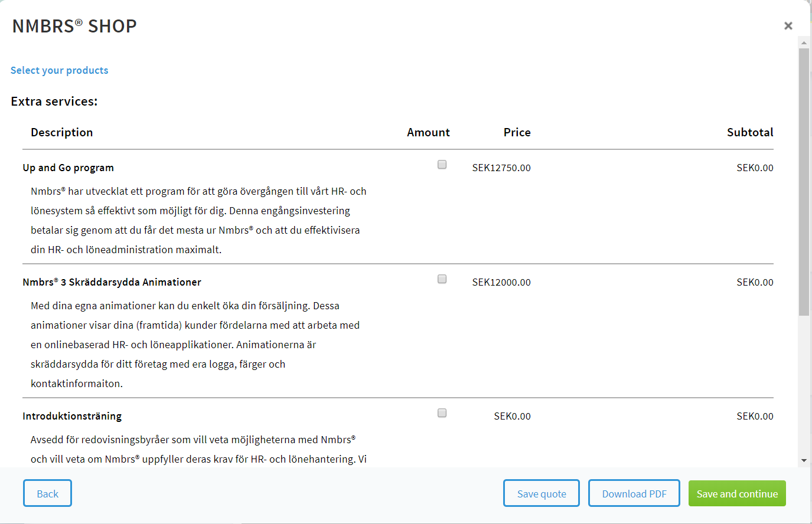Select the Up and Go program title
This screenshot has height=524, width=812.
[x=69, y=168]
